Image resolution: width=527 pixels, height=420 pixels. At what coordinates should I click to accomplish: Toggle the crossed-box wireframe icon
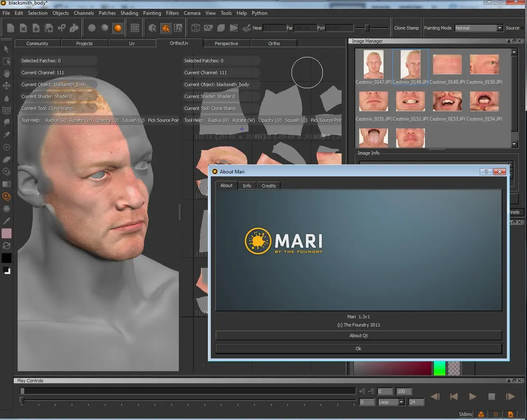(x=135, y=28)
